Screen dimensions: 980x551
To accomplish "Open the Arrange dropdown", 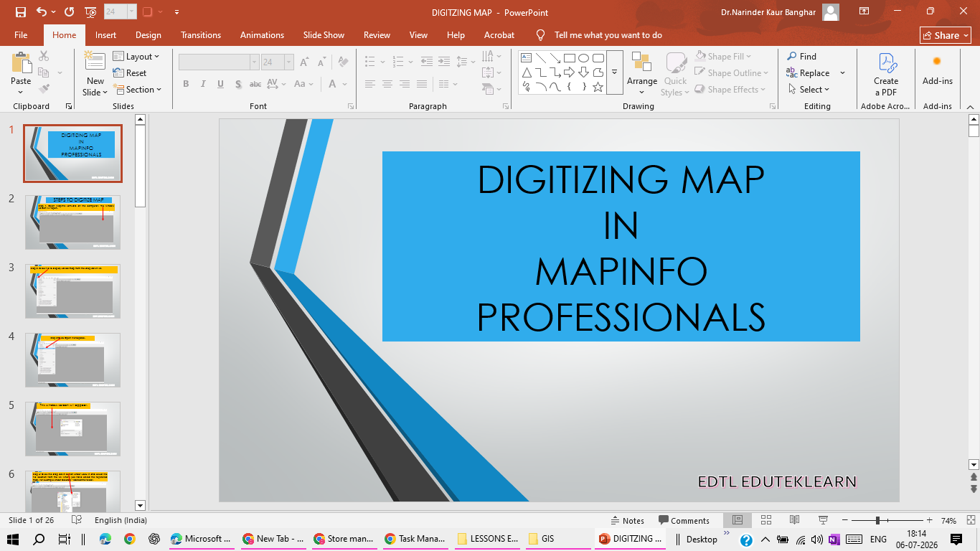I will pyautogui.click(x=641, y=73).
